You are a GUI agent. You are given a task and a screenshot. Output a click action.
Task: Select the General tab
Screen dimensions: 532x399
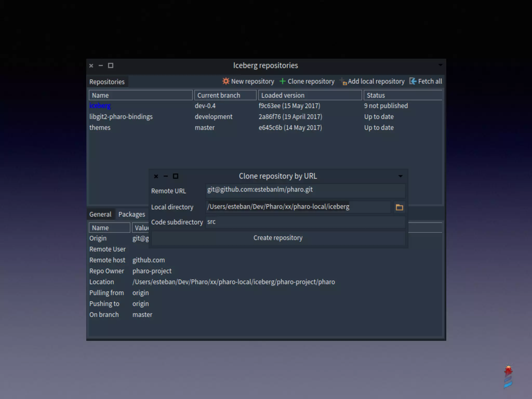[100, 214]
